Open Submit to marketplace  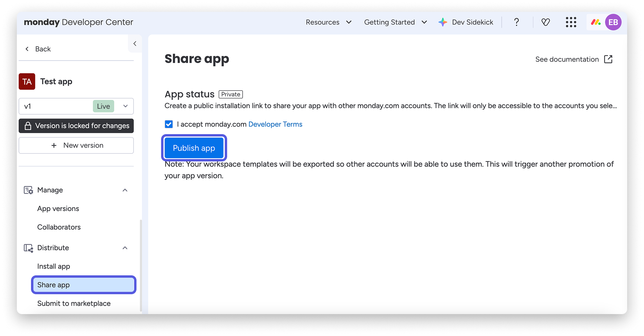(74, 304)
